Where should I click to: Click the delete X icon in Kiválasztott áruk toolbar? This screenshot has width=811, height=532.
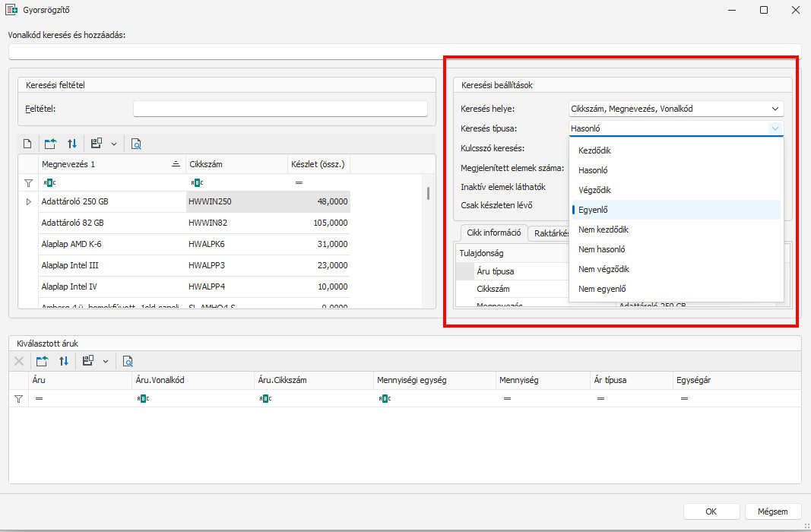click(19, 362)
